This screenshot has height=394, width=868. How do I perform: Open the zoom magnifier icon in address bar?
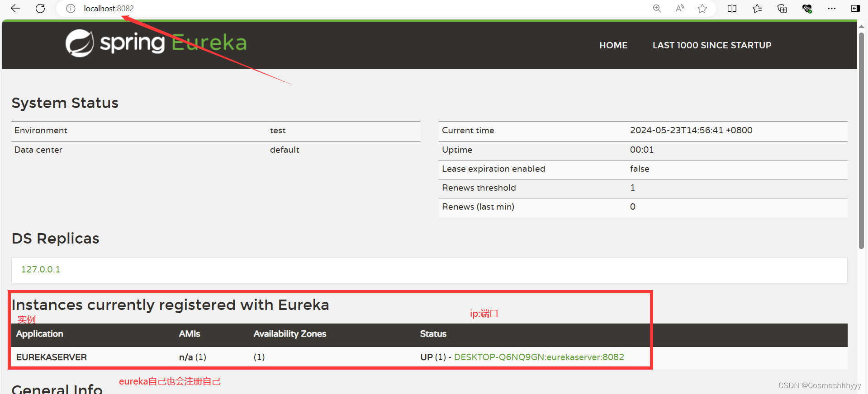(x=657, y=9)
